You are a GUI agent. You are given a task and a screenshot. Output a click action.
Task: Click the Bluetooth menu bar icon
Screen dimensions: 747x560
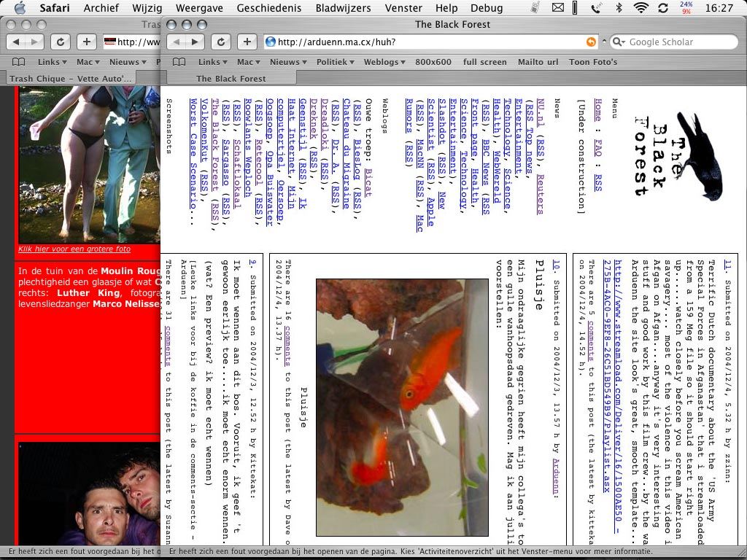pos(619,7)
